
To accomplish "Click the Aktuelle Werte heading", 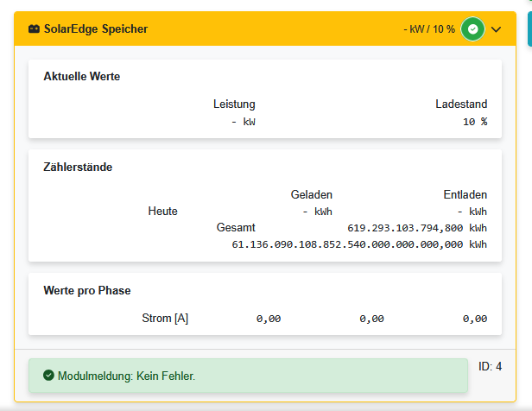I will [82, 76].
